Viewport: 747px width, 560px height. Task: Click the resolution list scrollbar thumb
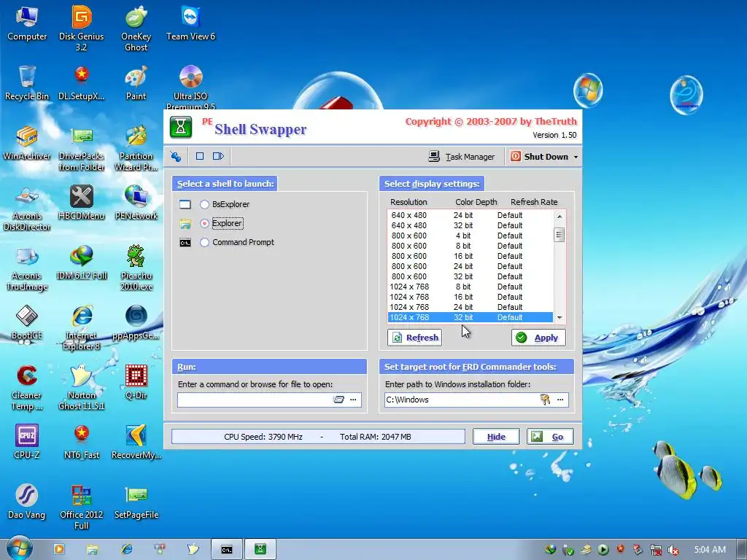(x=560, y=235)
